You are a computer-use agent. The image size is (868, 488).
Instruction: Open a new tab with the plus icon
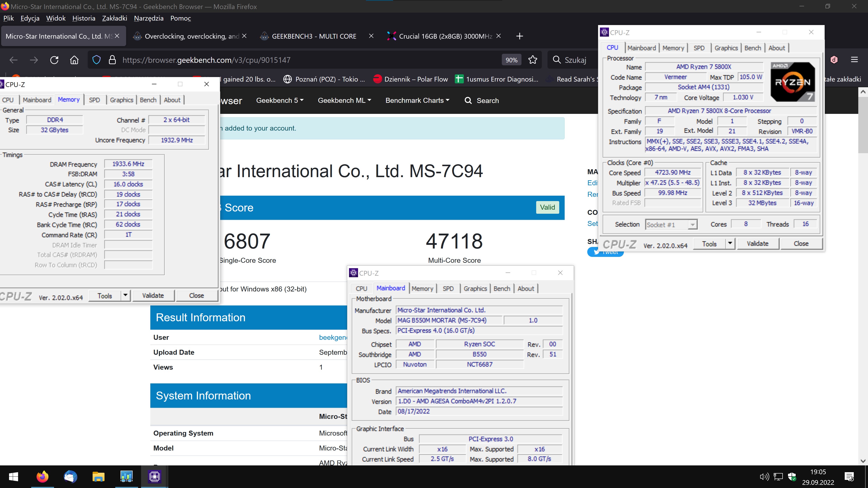click(x=520, y=36)
